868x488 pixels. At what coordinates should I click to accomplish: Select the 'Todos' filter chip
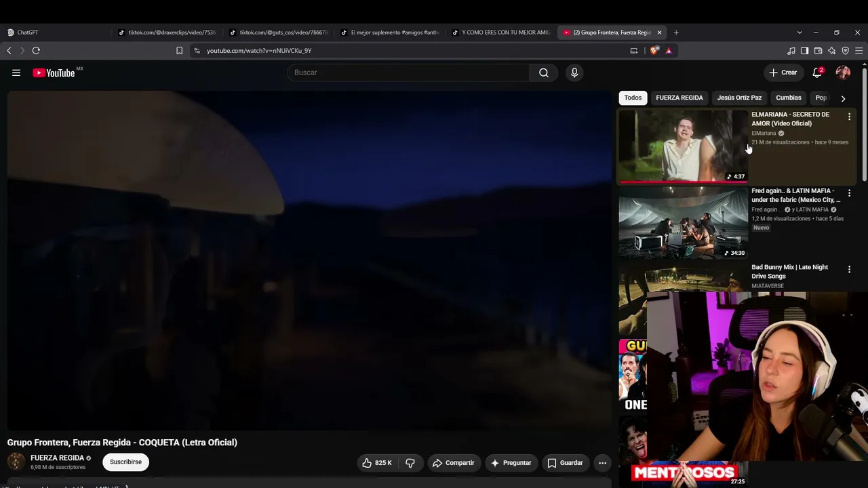click(633, 98)
